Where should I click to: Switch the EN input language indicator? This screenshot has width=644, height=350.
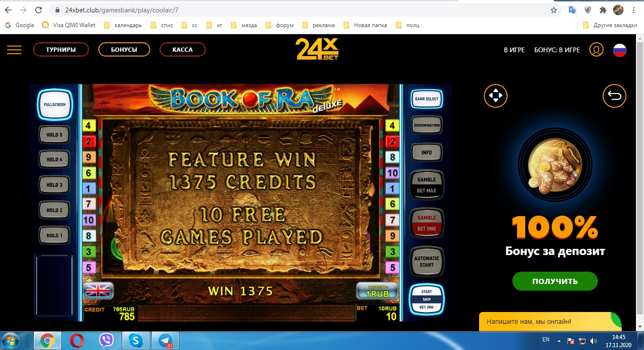pos(546,340)
